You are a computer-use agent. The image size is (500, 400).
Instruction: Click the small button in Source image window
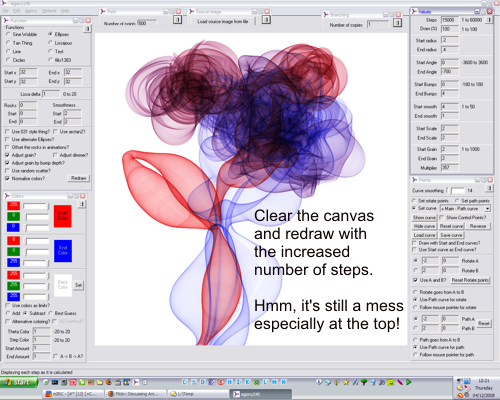266,20
